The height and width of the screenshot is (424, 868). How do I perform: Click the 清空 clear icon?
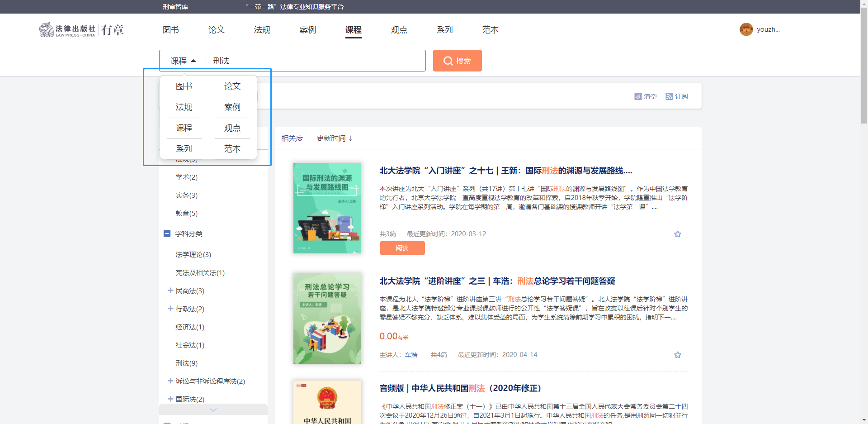click(638, 96)
